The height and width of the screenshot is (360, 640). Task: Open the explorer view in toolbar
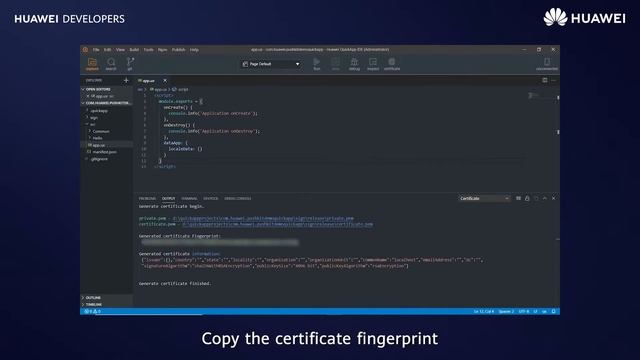point(92,64)
